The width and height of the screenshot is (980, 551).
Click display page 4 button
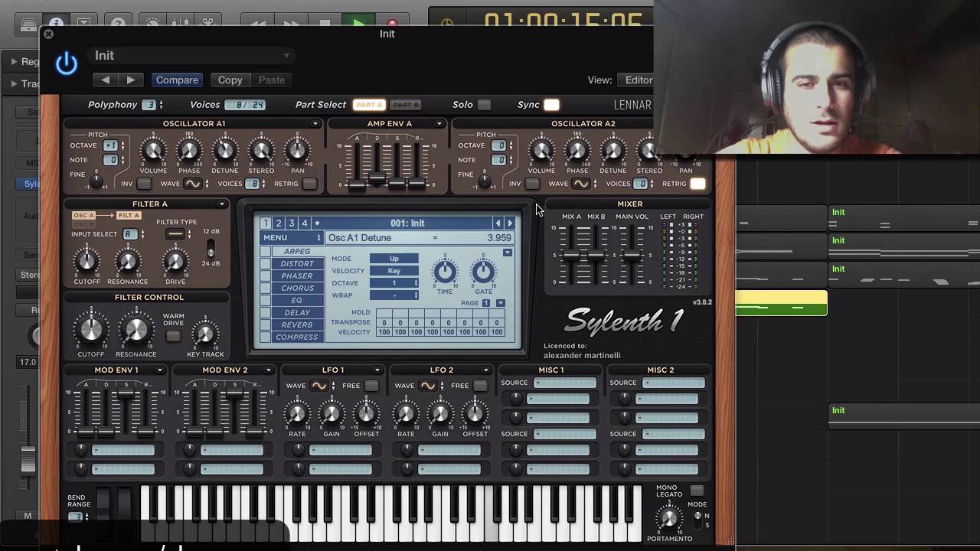(x=305, y=223)
